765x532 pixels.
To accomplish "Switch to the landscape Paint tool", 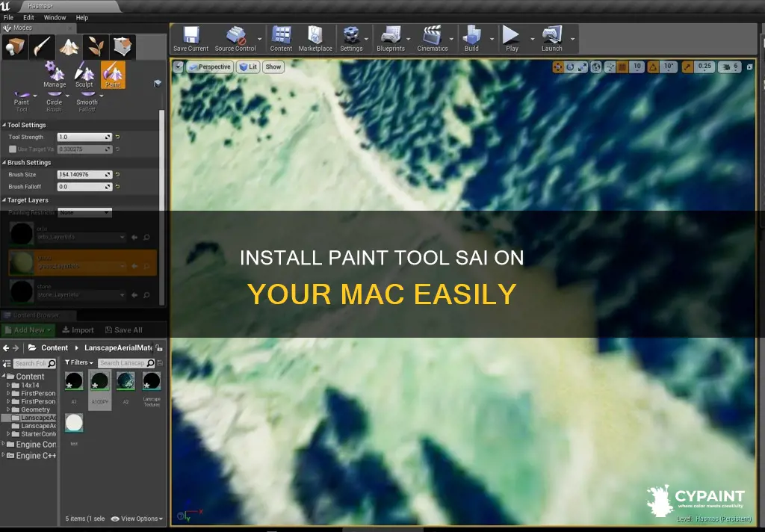I will pyautogui.click(x=113, y=75).
